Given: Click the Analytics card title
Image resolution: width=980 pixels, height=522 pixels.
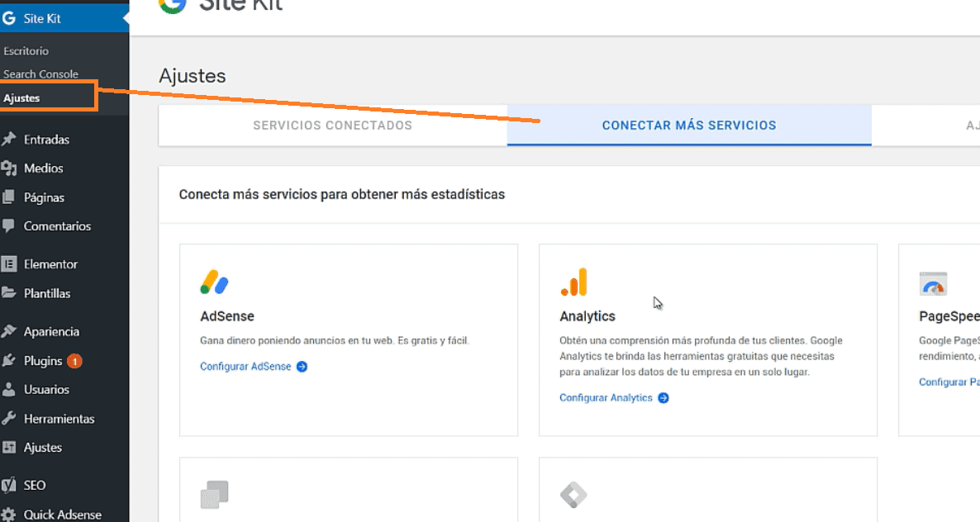Looking at the screenshot, I should 588,316.
